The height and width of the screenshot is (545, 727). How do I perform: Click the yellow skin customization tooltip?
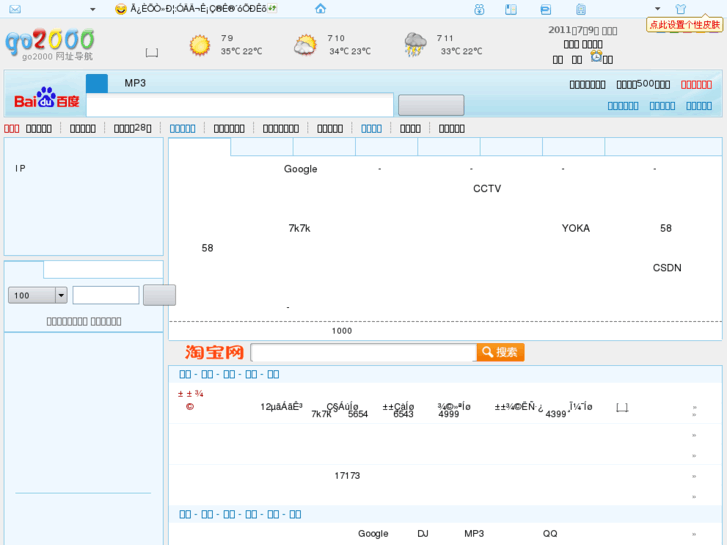684,25
